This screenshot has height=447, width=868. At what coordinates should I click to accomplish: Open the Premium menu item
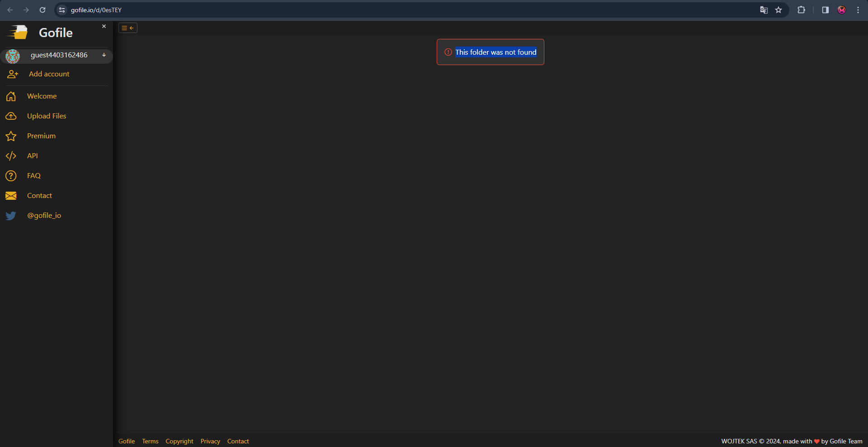[x=42, y=136]
